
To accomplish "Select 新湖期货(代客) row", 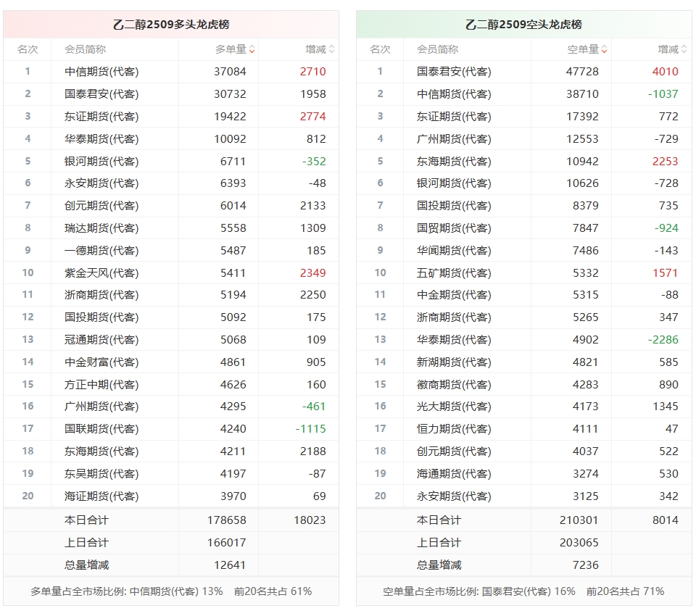I will click(523, 362).
